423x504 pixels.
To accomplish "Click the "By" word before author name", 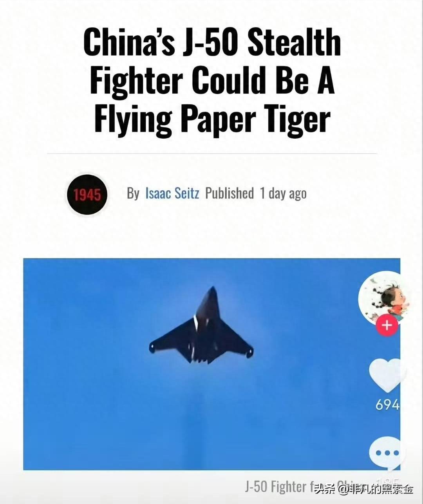I will (133, 193).
